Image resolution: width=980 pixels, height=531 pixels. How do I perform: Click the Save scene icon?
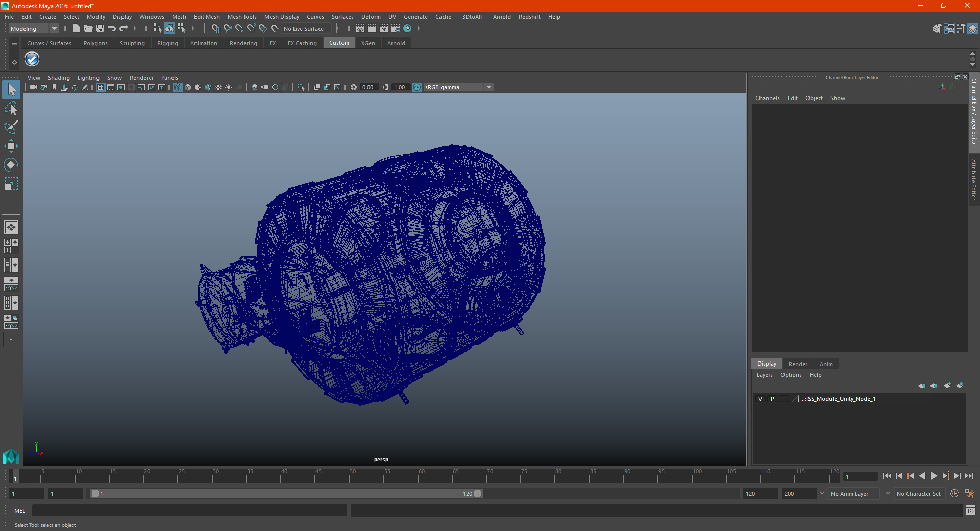(100, 29)
